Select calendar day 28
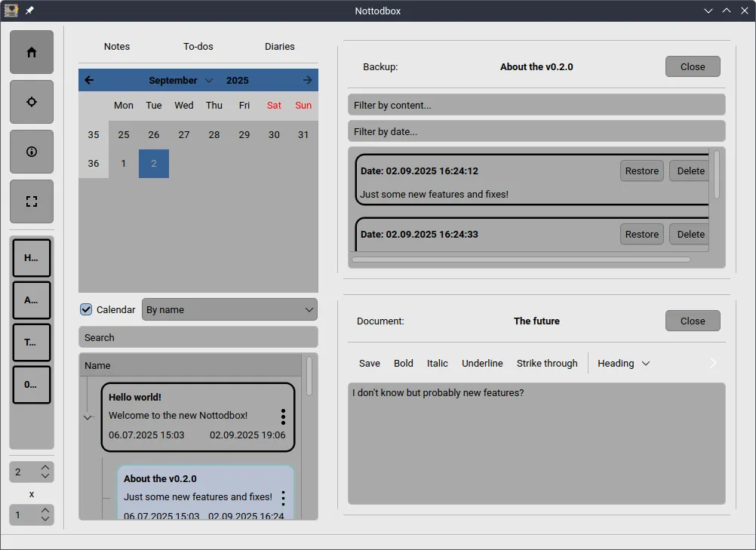The width and height of the screenshot is (756, 550). pos(214,134)
